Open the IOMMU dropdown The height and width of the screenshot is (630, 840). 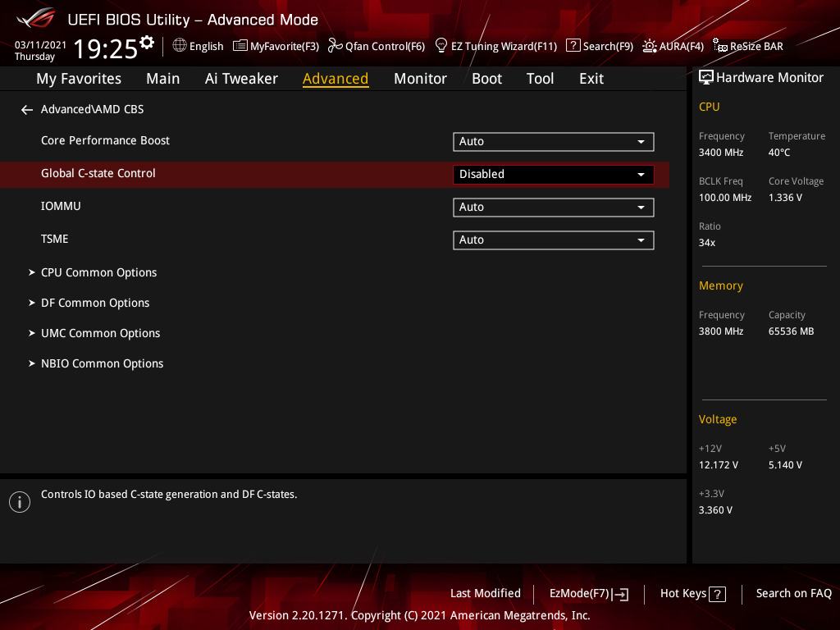pyautogui.click(x=554, y=208)
